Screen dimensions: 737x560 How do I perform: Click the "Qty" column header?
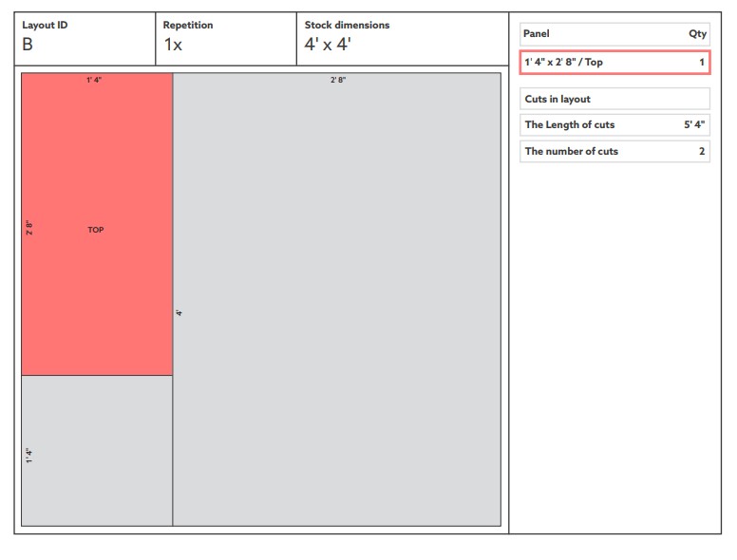[x=697, y=34]
